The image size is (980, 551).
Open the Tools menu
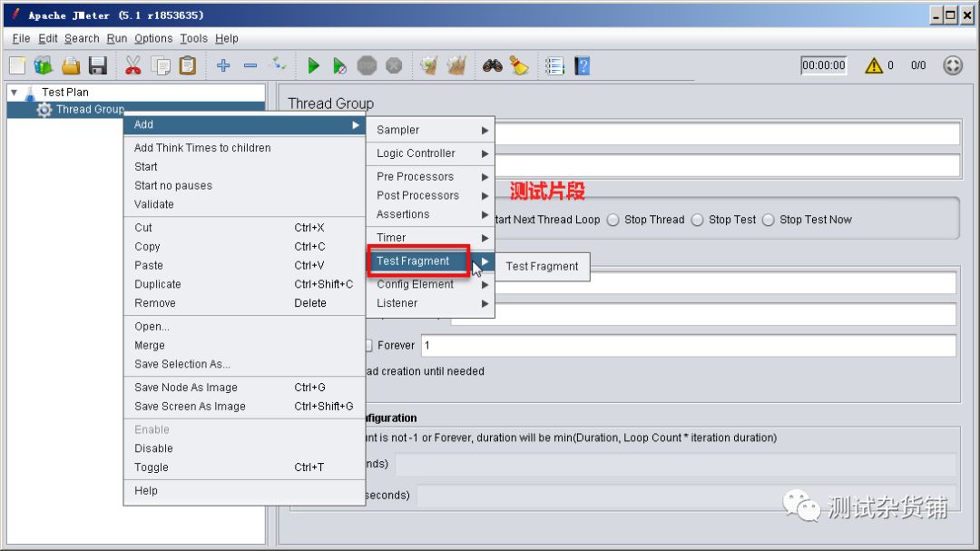pos(194,38)
